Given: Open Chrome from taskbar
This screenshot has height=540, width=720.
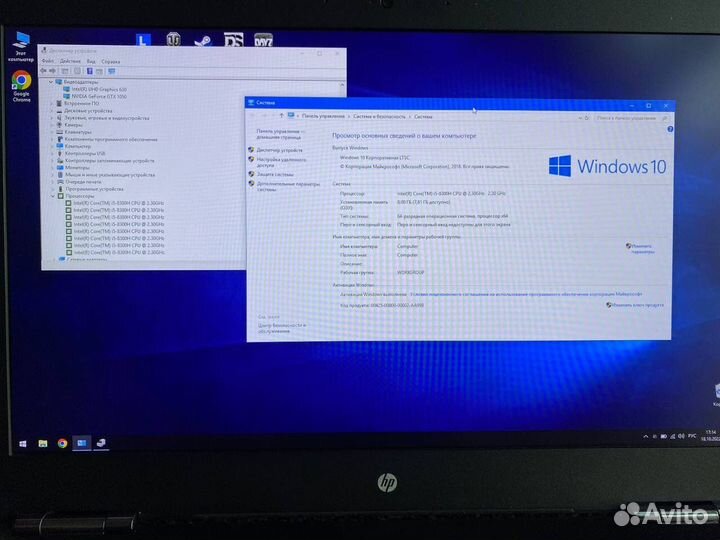Looking at the screenshot, I should (62, 444).
